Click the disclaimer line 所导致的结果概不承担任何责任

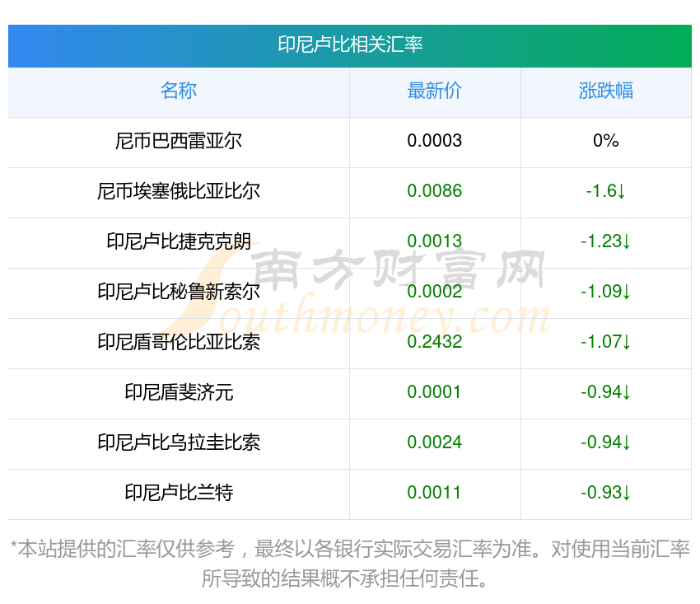(x=344, y=578)
